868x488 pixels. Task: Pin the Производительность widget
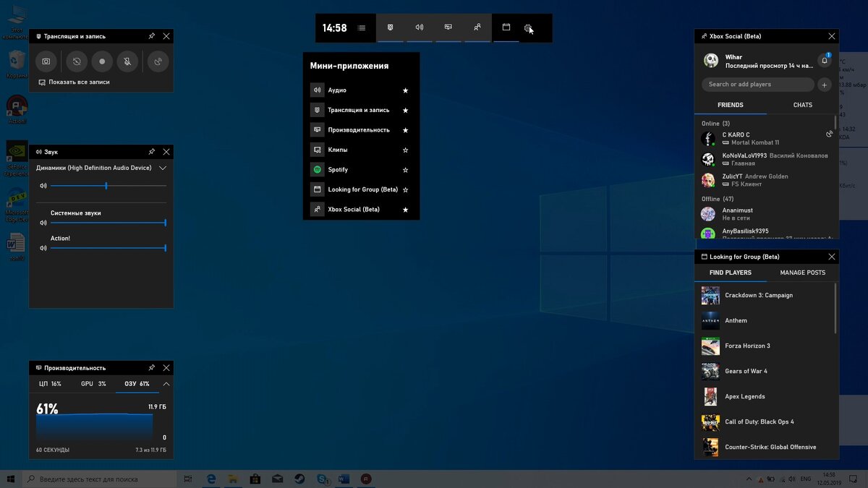(x=151, y=368)
